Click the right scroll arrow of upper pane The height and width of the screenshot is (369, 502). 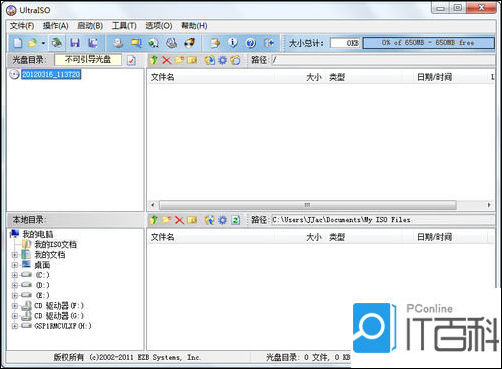(x=489, y=205)
